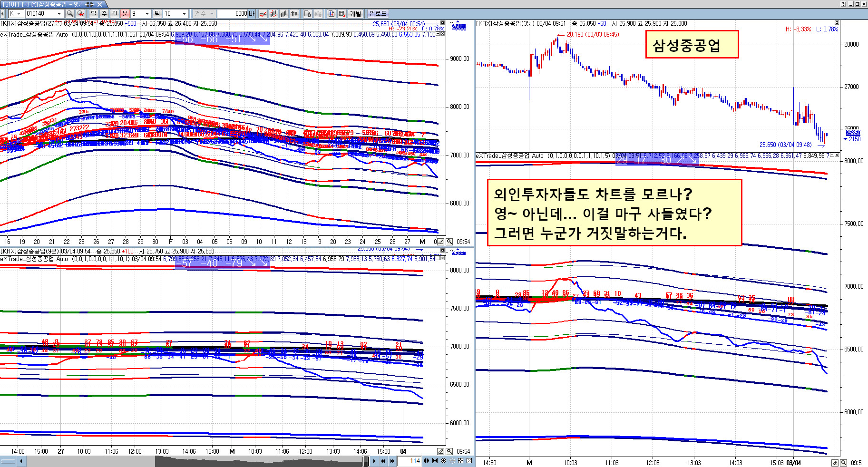
Task: Click the 27분 chart zoom magnifier icon
Action: tap(449, 242)
